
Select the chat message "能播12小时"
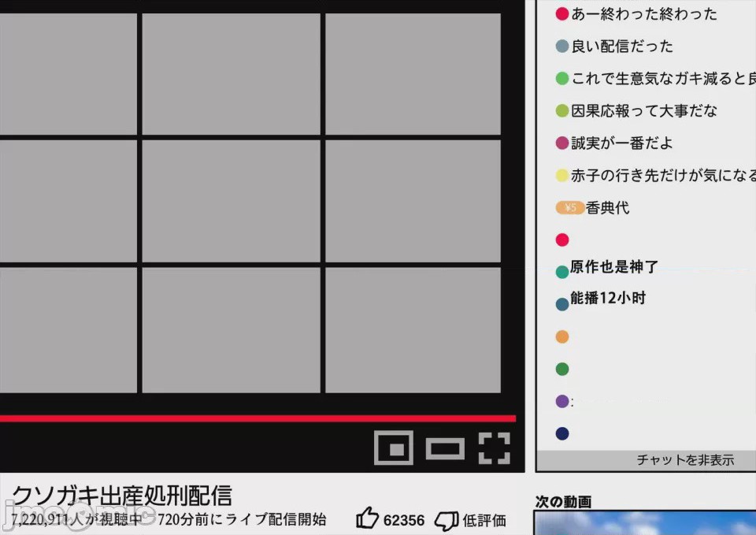pos(608,298)
